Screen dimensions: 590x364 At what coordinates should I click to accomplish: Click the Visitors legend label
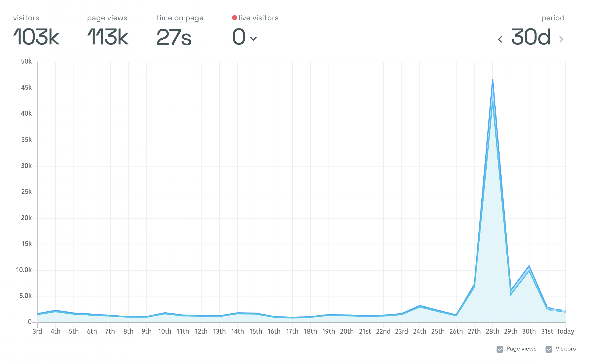coord(566,349)
